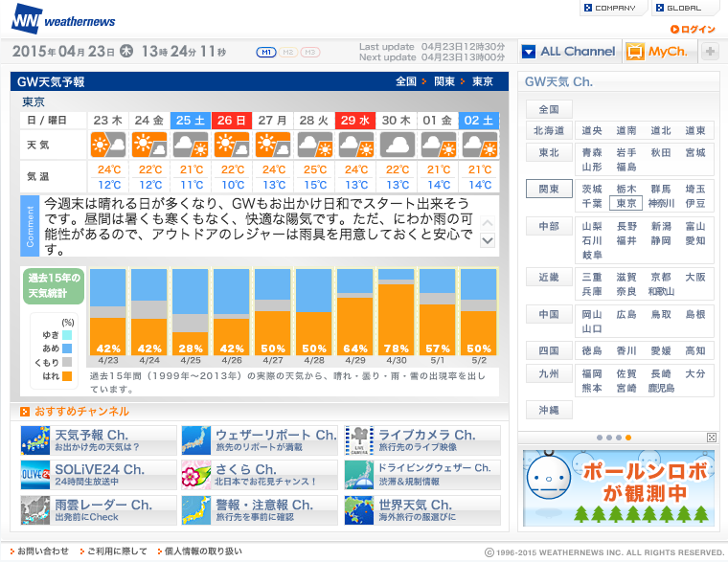Open the 世界天気 Ch. globe icon

point(359,510)
